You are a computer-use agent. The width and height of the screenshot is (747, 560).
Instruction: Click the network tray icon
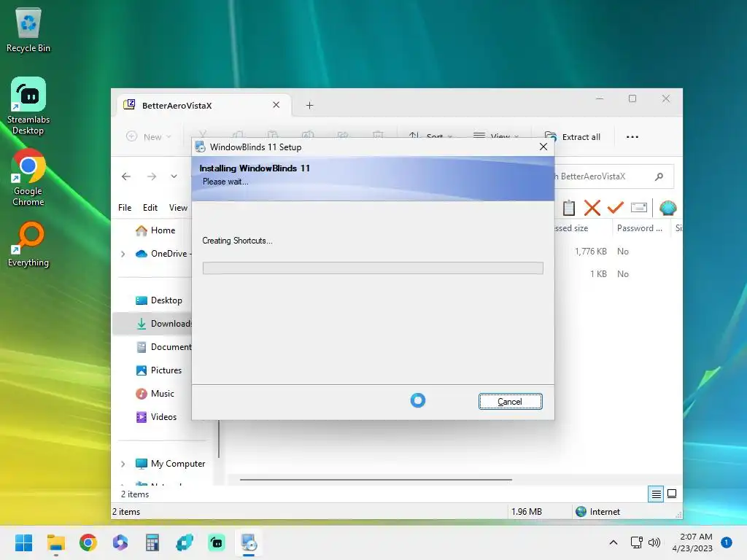636,542
